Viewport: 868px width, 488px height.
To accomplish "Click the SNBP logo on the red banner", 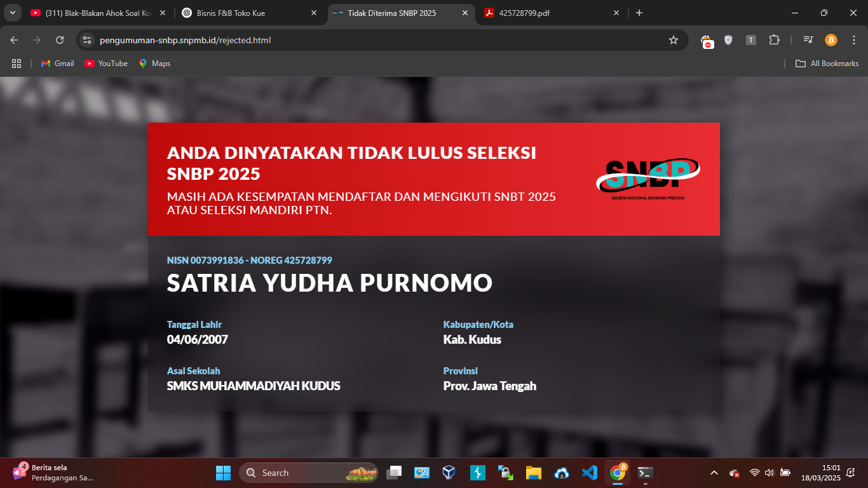I will (x=648, y=179).
